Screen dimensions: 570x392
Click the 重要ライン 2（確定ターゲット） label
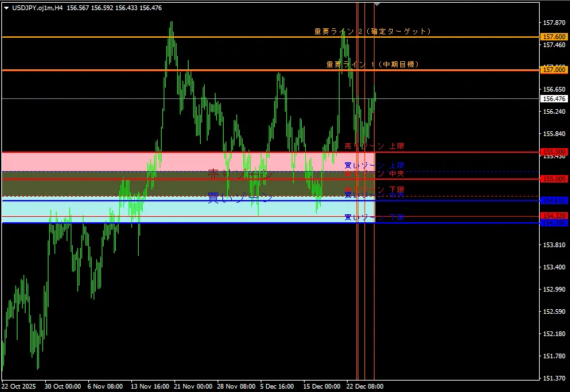pos(372,32)
